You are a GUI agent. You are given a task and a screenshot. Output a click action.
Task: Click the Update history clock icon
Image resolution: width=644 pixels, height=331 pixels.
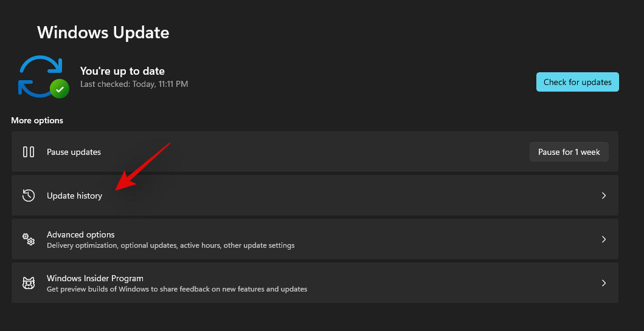[29, 196]
